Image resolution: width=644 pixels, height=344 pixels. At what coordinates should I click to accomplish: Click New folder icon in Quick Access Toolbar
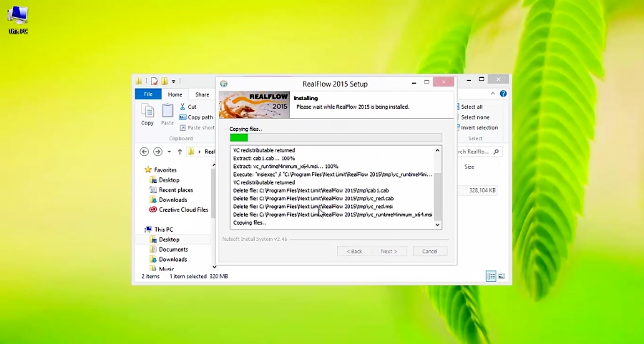point(165,81)
